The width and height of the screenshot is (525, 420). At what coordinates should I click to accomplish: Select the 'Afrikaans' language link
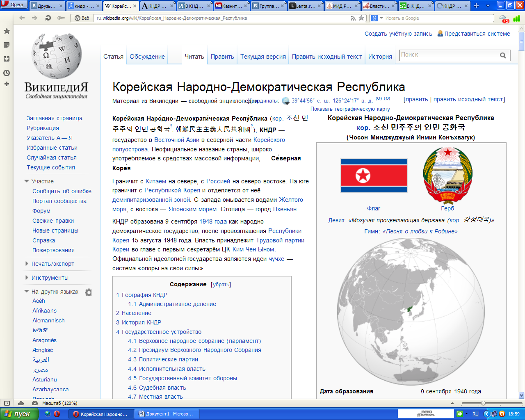[45, 310]
